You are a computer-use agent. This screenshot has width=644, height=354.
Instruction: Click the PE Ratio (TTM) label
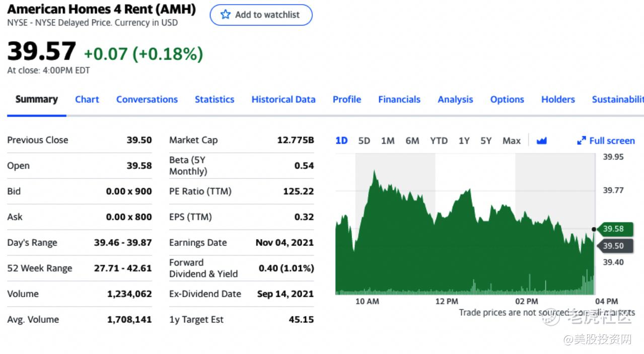(x=200, y=192)
